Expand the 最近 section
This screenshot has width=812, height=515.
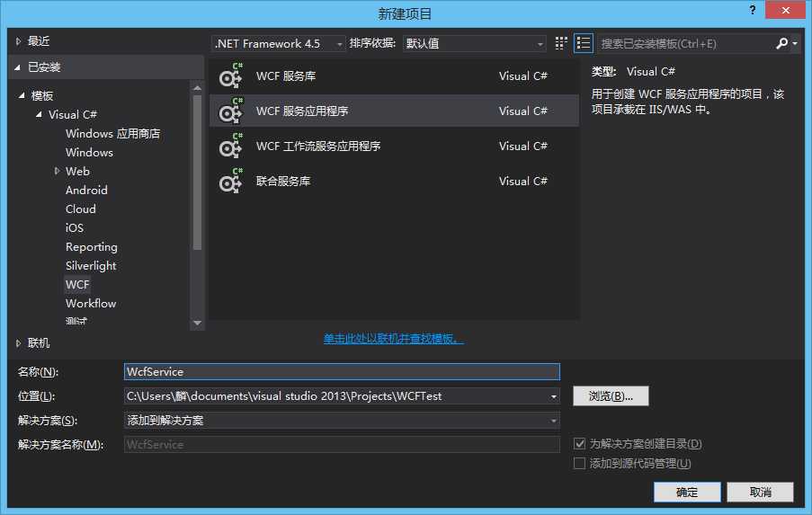(x=18, y=41)
